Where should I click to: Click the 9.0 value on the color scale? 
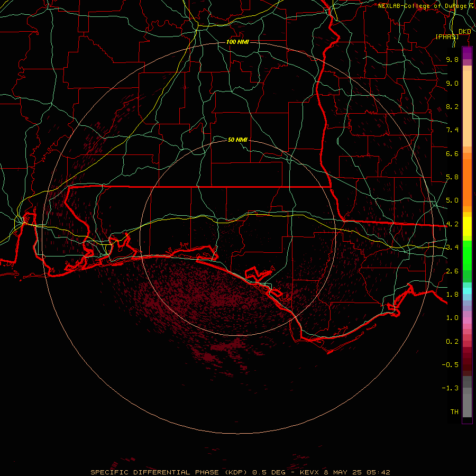452,83
